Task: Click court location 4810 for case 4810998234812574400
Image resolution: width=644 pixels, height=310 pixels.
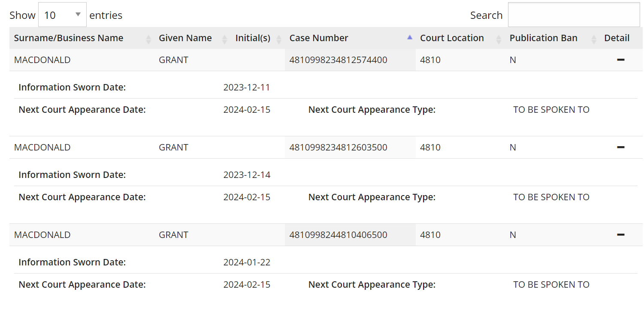Action: point(430,60)
